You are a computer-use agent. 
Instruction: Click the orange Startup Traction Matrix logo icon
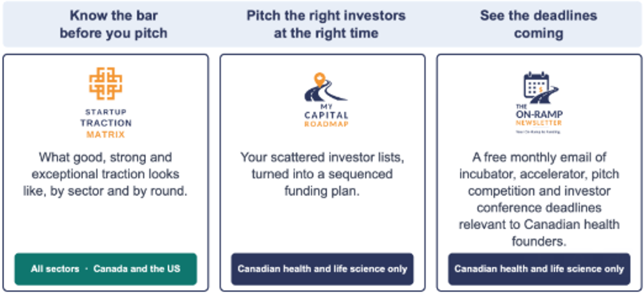105,84
